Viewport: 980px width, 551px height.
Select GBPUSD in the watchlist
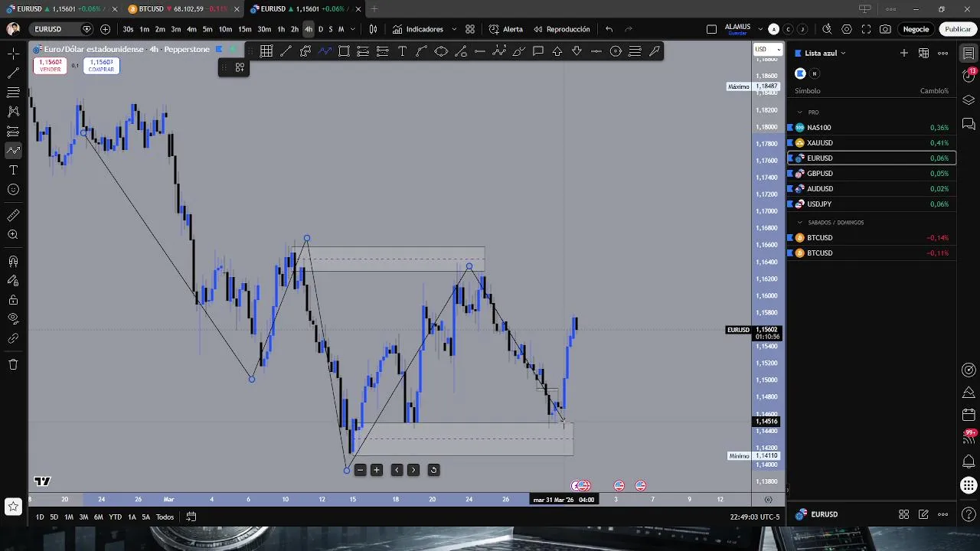pyautogui.click(x=871, y=173)
